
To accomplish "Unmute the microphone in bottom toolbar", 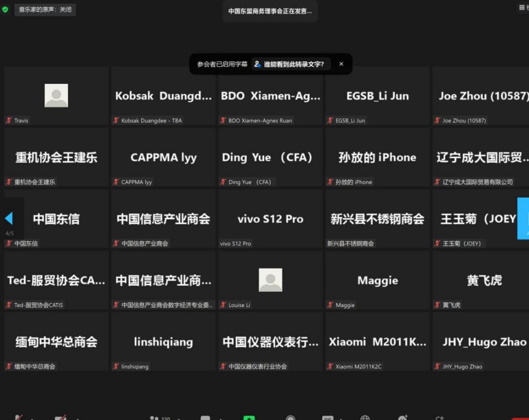I will (19, 417).
